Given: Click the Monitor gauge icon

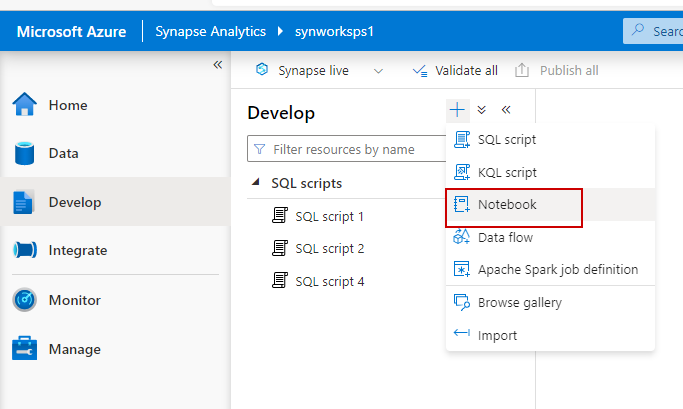Looking at the screenshot, I should tap(24, 299).
